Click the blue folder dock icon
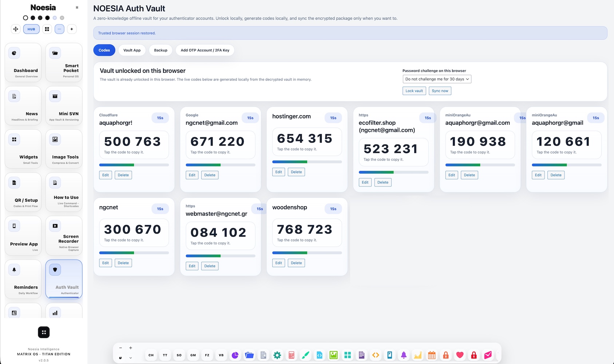Viewport: 614px width, 364px height. 249,355
